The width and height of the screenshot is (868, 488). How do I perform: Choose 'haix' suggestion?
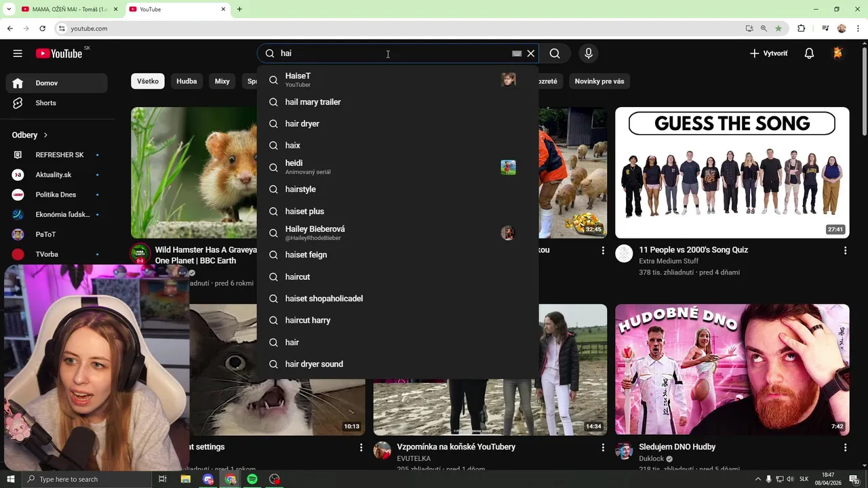pyautogui.click(x=398, y=145)
